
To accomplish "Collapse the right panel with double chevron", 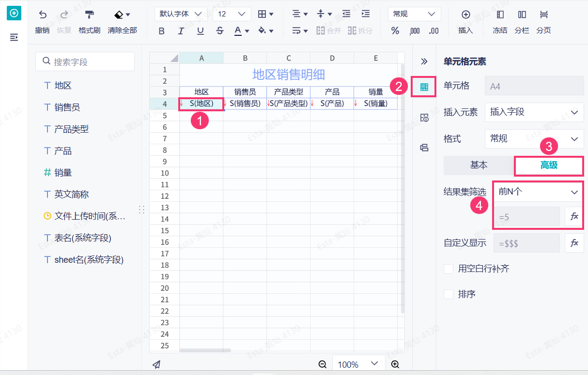I will (x=424, y=61).
